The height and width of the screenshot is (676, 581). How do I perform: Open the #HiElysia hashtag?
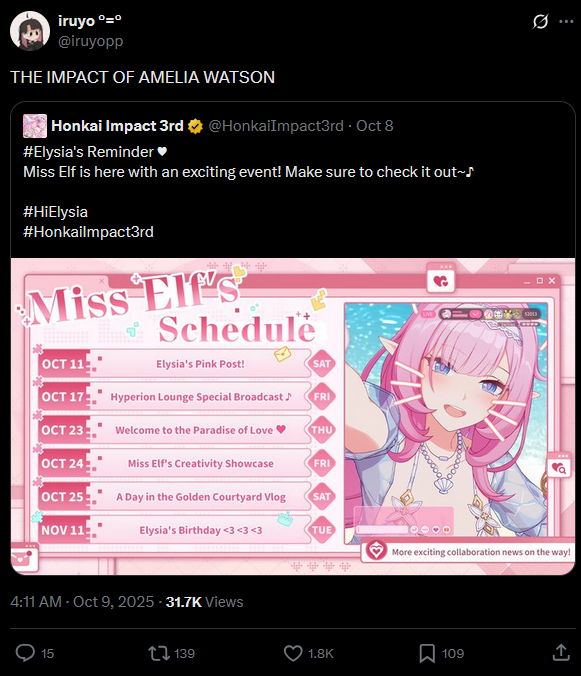click(x=56, y=212)
